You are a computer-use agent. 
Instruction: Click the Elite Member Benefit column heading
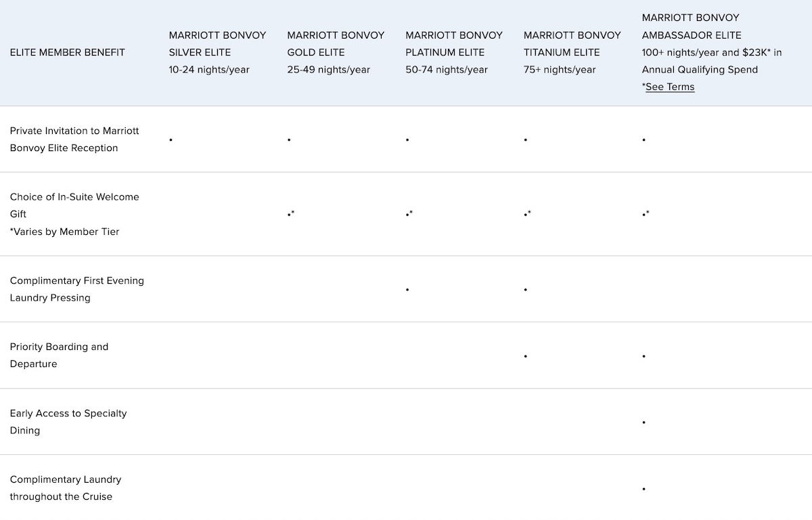pyautogui.click(x=68, y=52)
